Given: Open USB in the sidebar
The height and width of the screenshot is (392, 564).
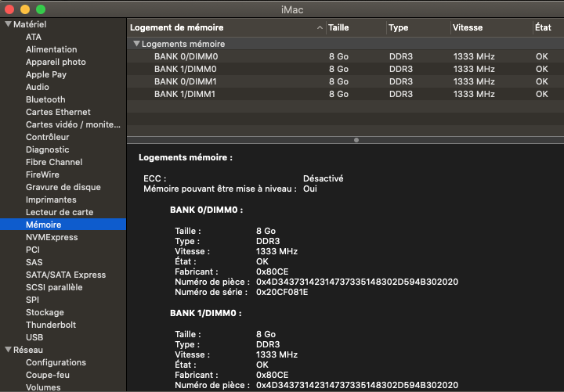Looking at the screenshot, I should 34,337.
